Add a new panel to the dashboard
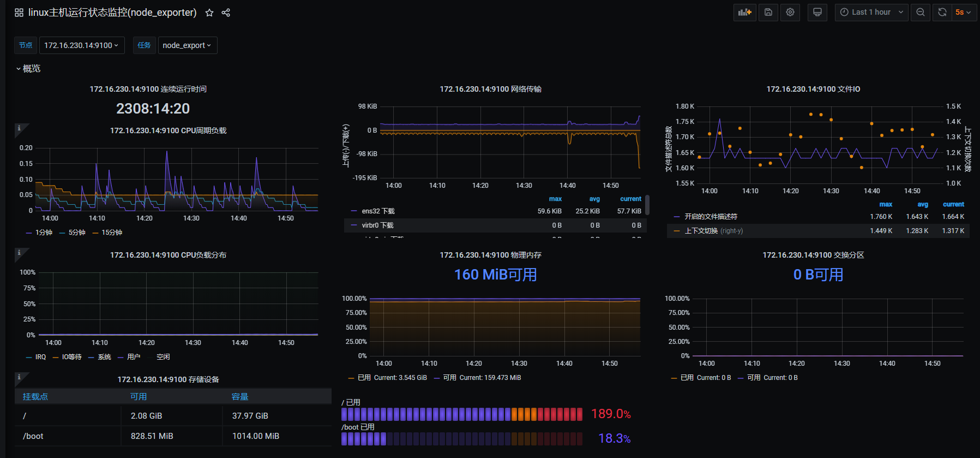980x458 pixels. [x=745, y=12]
